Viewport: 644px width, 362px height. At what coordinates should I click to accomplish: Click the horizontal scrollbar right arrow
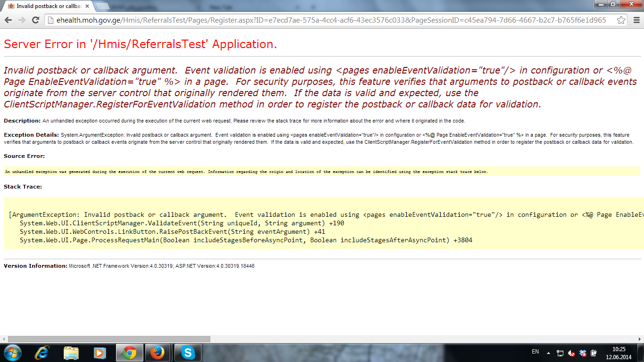tap(640, 339)
